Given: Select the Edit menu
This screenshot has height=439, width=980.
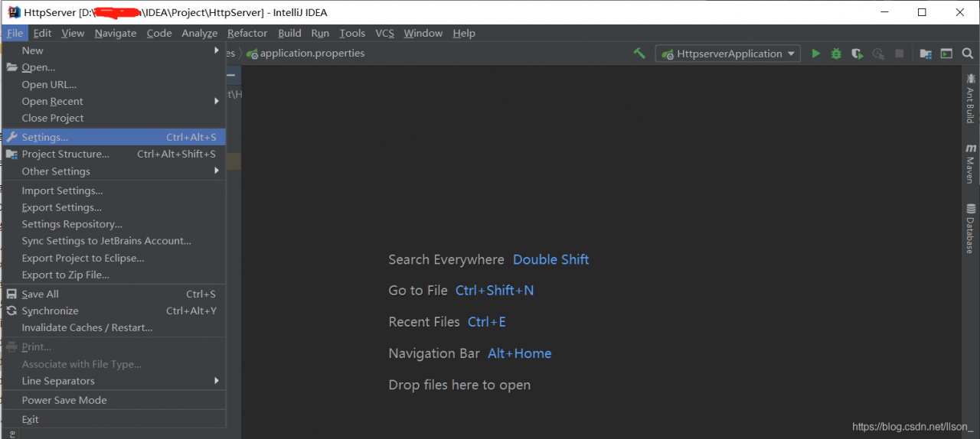Looking at the screenshot, I should pyautogui.click(x=43, y=33).
